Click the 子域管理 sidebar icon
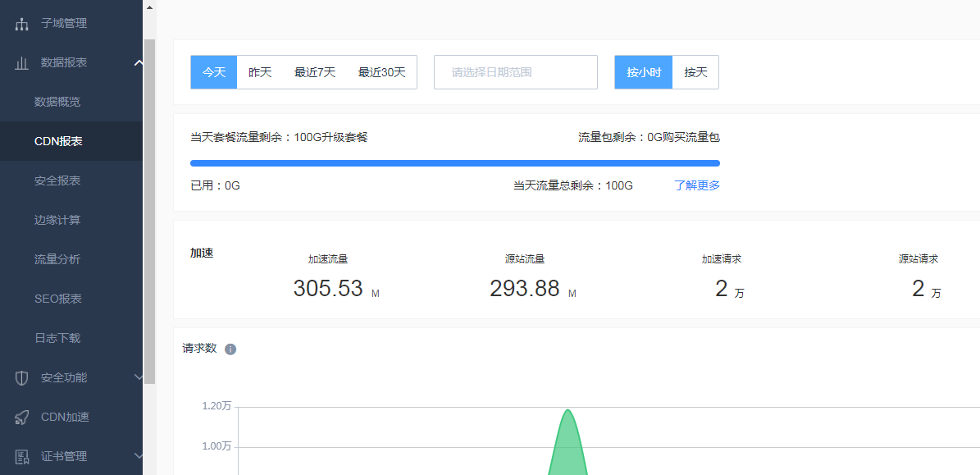 (22, 22)
